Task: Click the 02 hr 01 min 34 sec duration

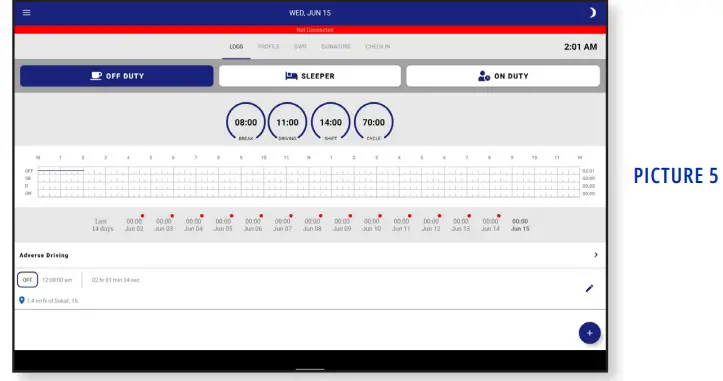Action: [115, 280]
